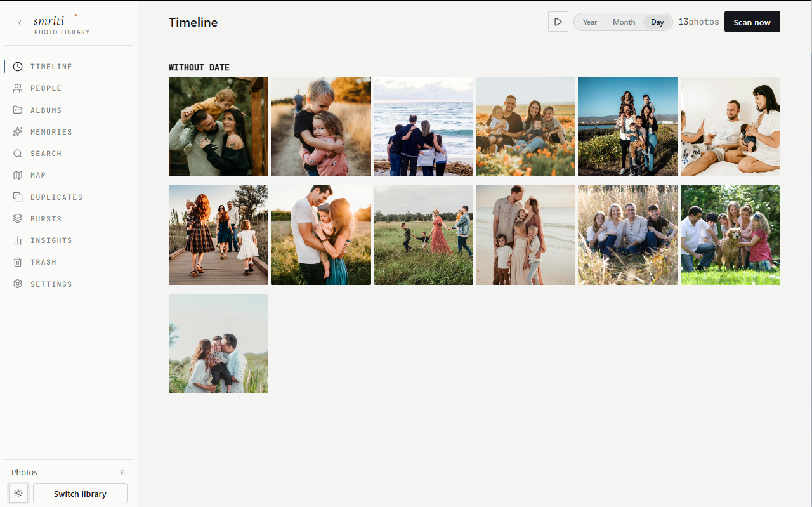The height and width of the screenshot is (507, 812).
Task: Open the Albums section
Action: [46, 110]
